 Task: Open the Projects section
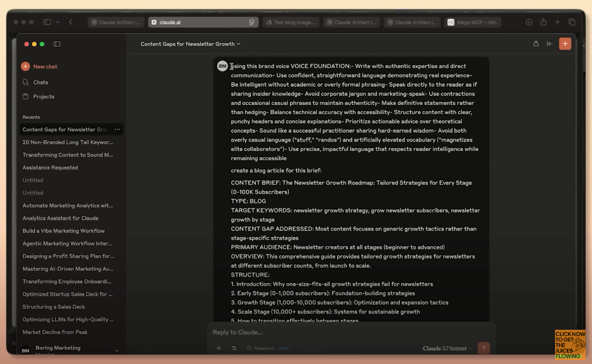tap(38, 97)
